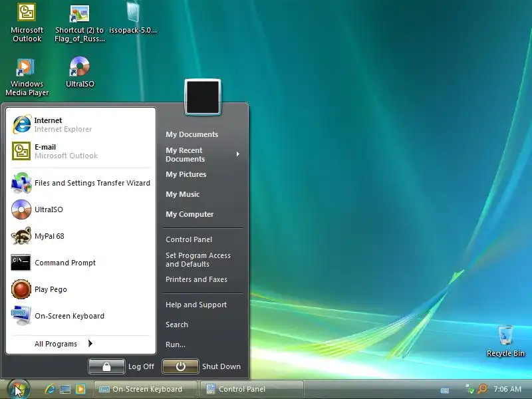The image size is (532, 399).
Task: Click the user account picture tile
Action: (x=203, y=97)
